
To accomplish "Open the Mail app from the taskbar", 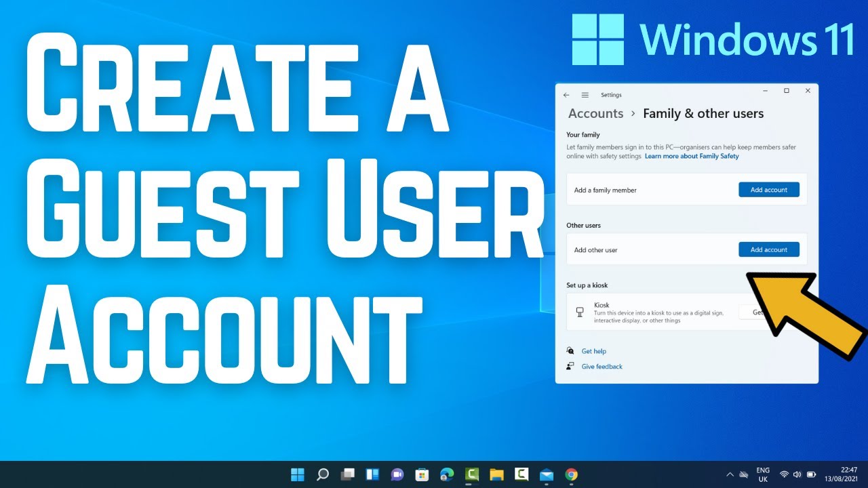I will coord(547,474).
